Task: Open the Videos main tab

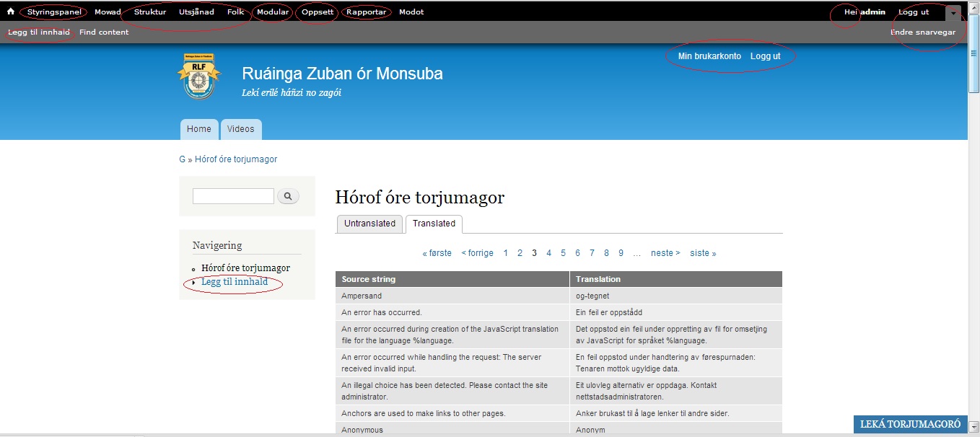Action: click(241, 129)
